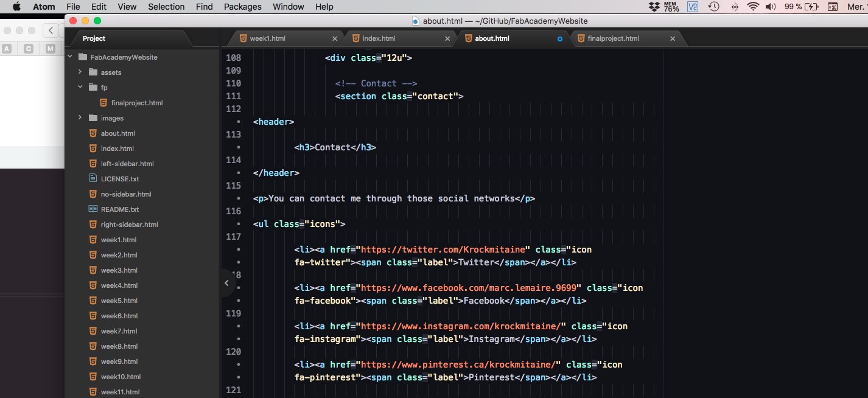Screen dimensions: 868x398
Task: Click the back arrow in the background window
Action: [x=51, y=30]
